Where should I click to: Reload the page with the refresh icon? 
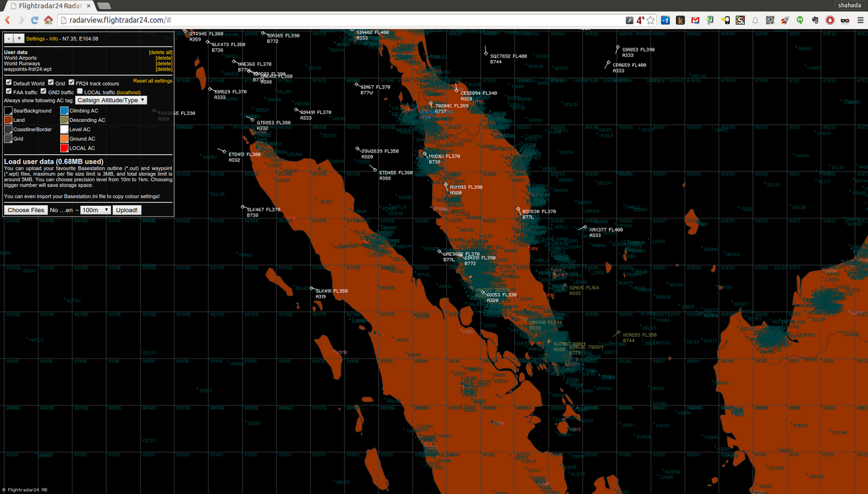pos(35,20)
